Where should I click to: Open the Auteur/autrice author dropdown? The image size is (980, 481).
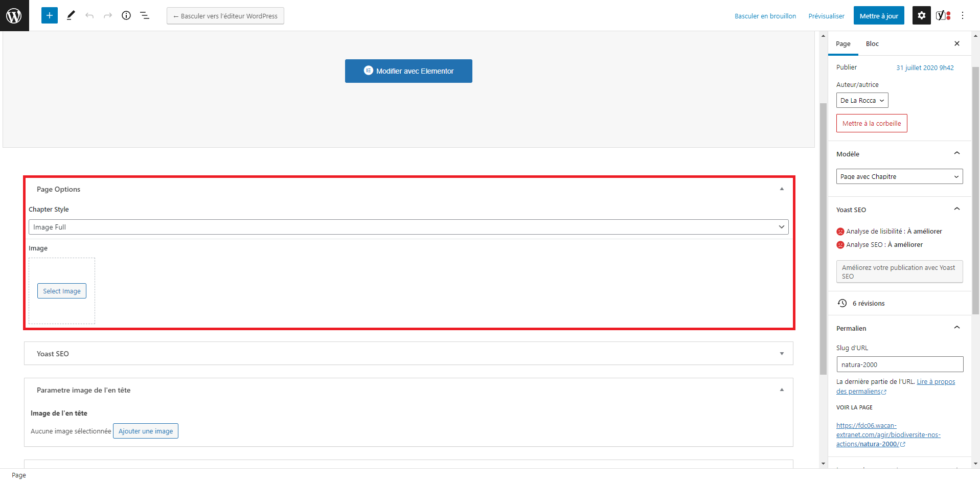tap(862, 100)
